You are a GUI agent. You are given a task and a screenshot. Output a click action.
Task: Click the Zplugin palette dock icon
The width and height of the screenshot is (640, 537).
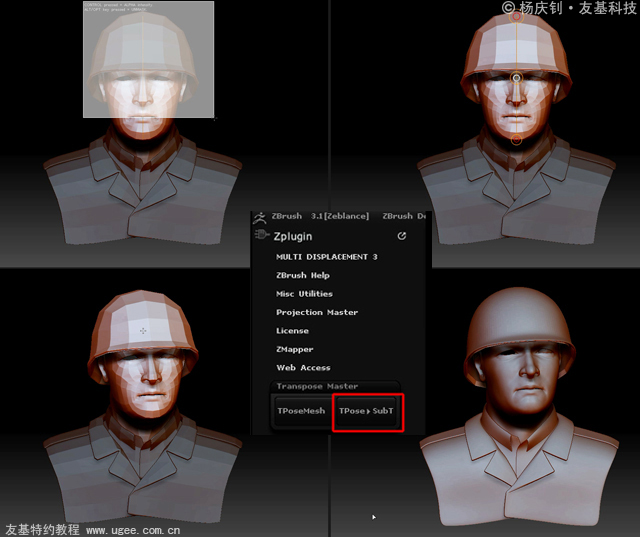(402, 236)
